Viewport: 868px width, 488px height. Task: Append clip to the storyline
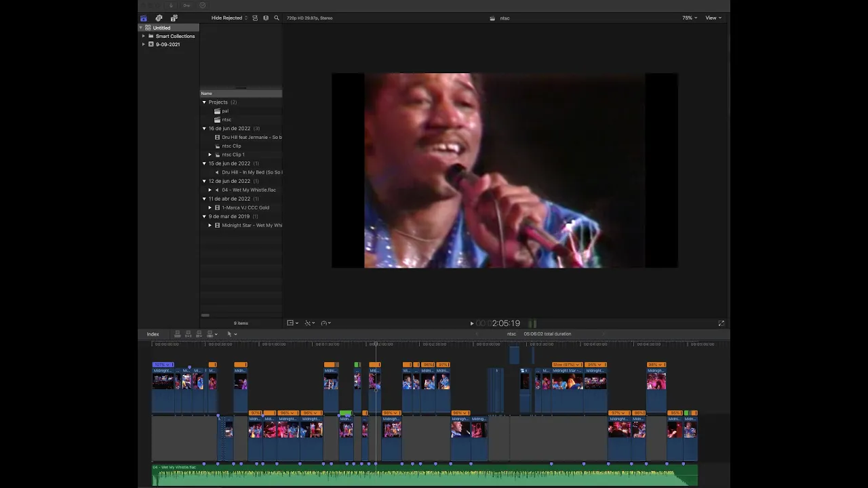[199, 334]
